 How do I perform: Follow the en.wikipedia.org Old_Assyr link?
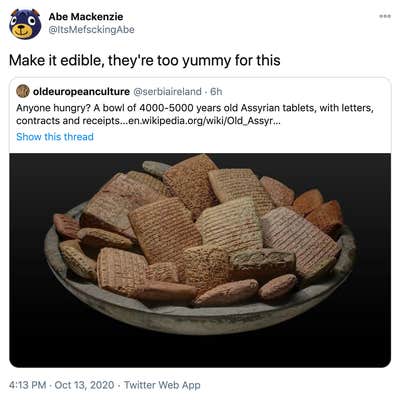212,121
